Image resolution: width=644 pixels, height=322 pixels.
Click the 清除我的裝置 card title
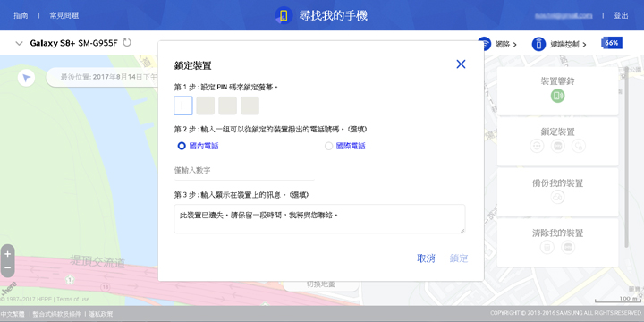pyautogui.click(x=558, y=233)
